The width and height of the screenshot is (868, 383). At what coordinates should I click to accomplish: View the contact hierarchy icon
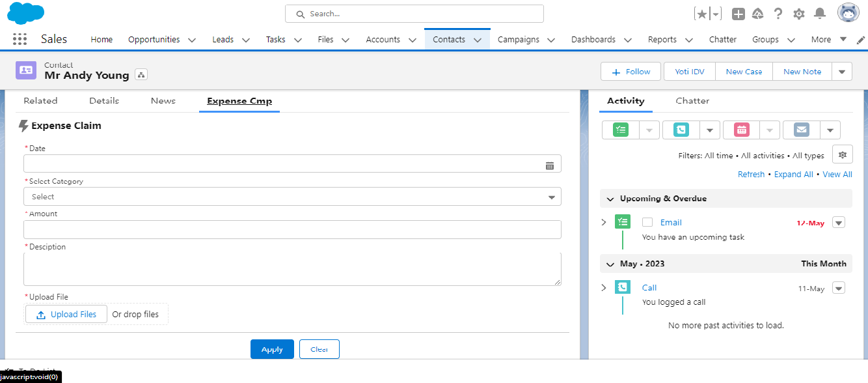click(x=141, y=75)
